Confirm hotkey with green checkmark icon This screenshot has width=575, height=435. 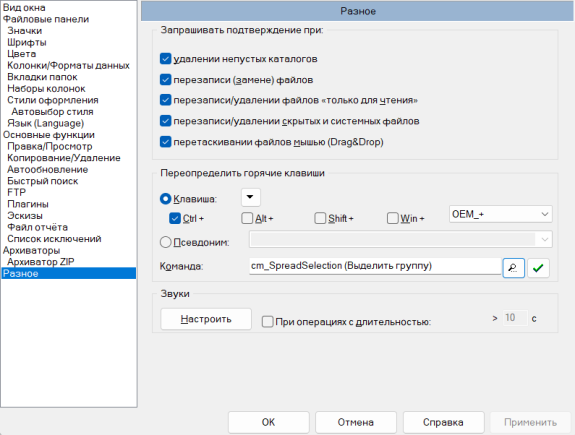coord(538,268)
